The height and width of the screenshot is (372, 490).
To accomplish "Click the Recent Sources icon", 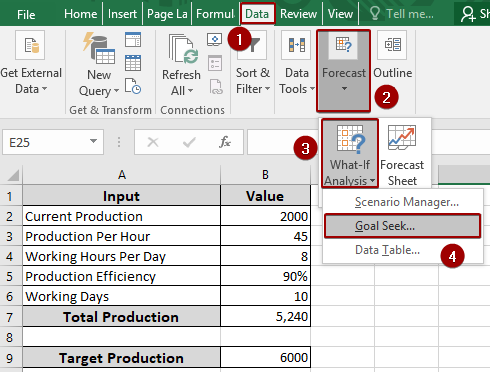I will (133, 86).
